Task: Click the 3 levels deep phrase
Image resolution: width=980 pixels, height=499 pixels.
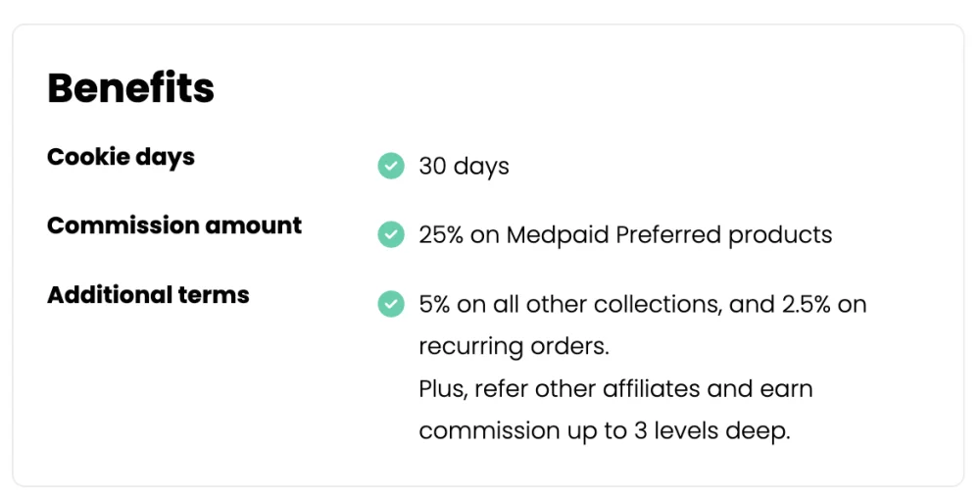Action: 711,430
